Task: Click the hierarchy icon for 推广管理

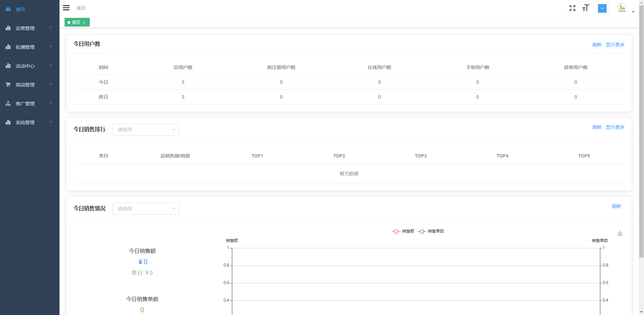Action: pos(8,103)
